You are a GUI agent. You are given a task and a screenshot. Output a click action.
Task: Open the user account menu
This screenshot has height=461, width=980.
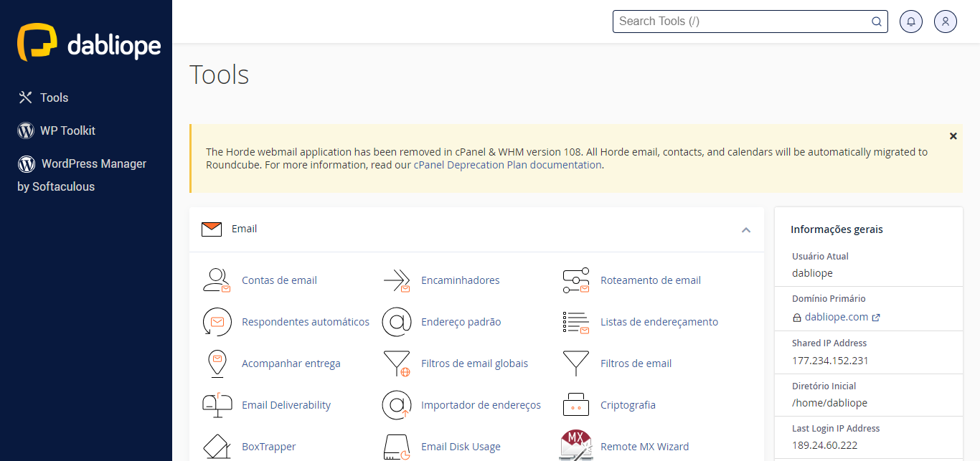(x=946, y=22)
